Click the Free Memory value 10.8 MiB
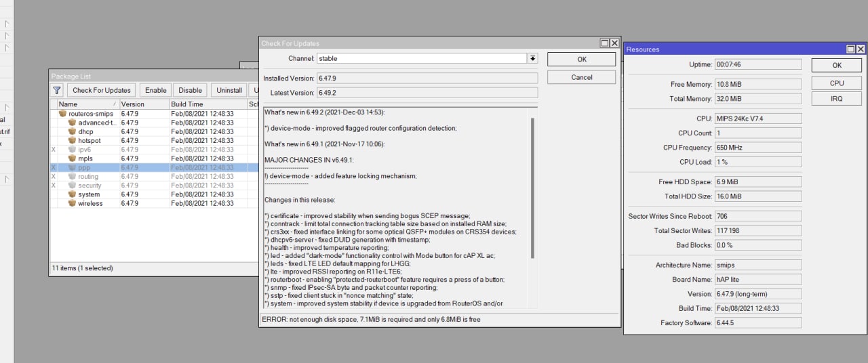Viewport: 868px width, 363px height. point(758,85)
